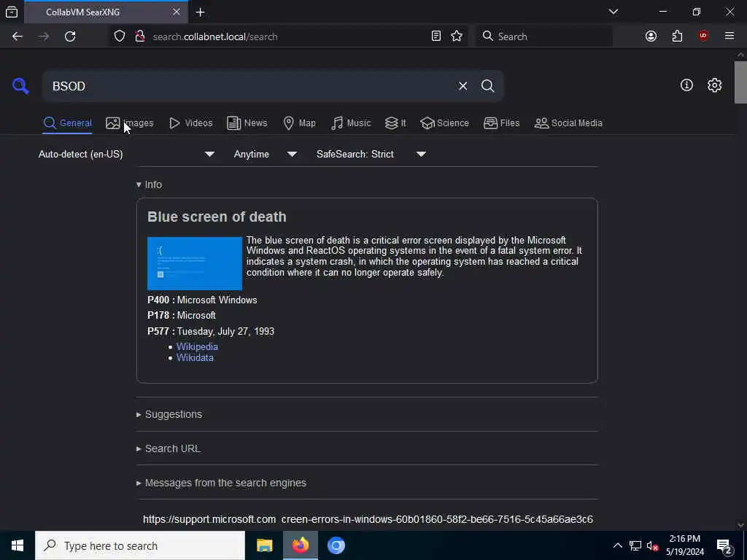This screenshot has height=560, width=747.
Task: Open the Windows Start menu
Action: (18, 545)
